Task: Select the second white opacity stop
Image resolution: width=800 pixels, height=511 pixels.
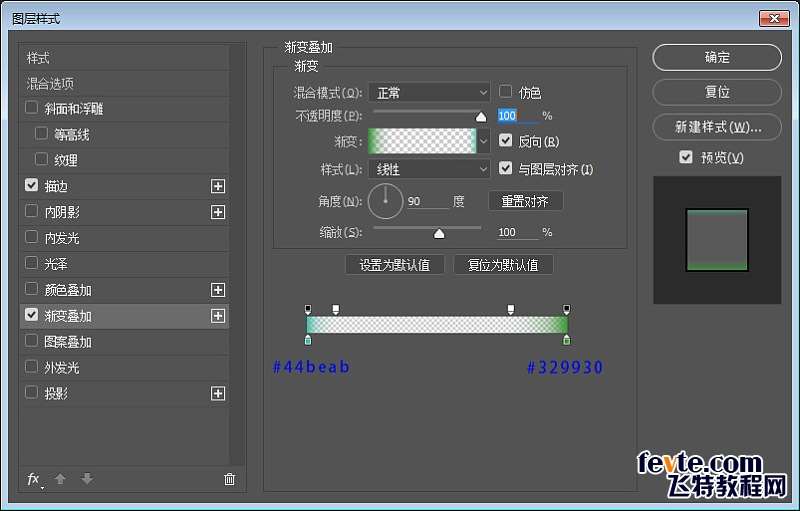Action: click(x=336, y=310)
